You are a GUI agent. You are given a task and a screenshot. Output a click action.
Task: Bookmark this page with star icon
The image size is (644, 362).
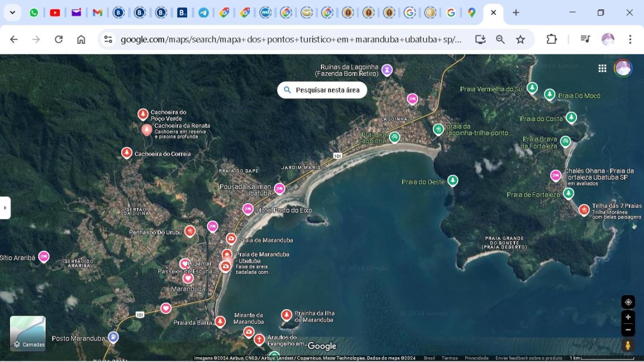point(520,40)
